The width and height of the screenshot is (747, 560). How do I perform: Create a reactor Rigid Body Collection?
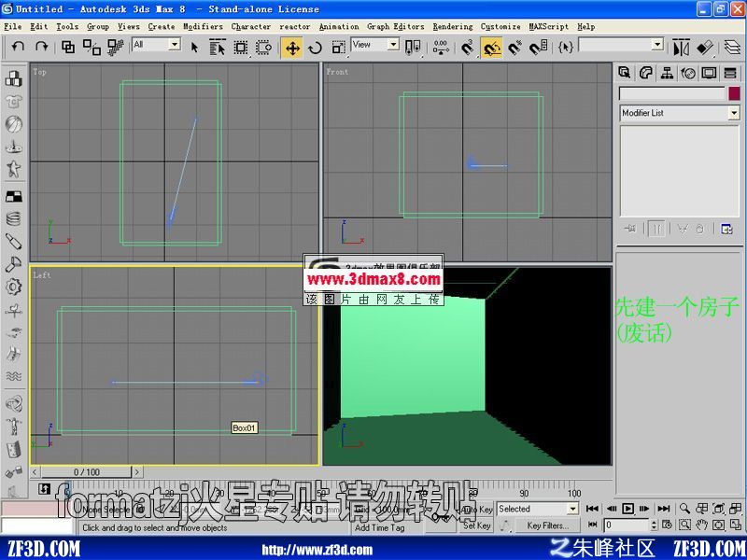(x=13, y=79)
